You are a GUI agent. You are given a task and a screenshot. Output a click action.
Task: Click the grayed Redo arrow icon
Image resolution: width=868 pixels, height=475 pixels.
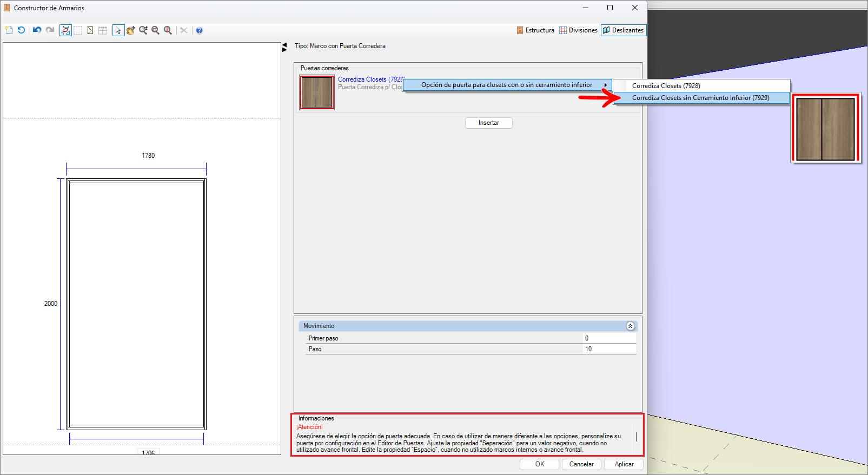pos(50,30)
